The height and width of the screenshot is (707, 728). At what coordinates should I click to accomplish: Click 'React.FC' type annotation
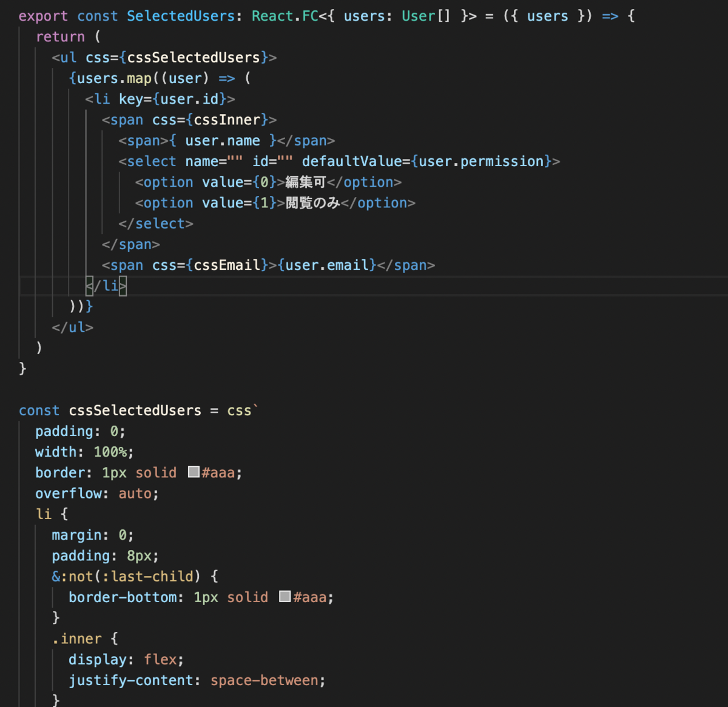pyautogui.click(x=285, y=16)
